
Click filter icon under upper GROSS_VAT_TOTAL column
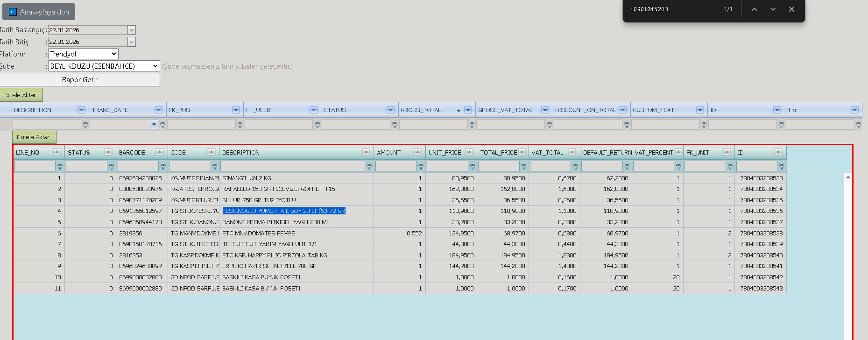coord(550,125)
